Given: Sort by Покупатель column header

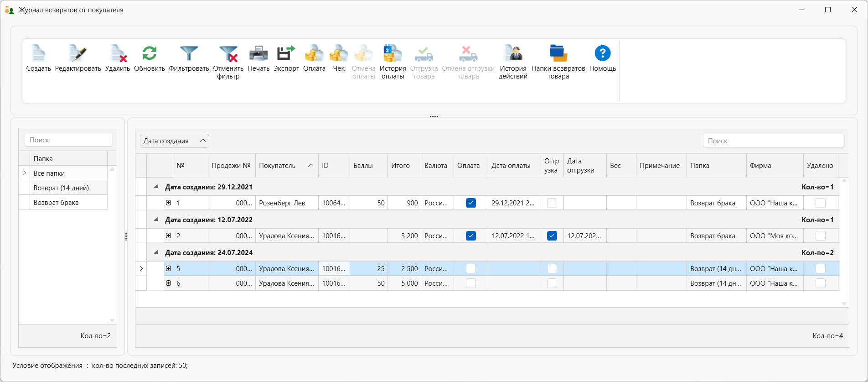Looking at the screenshot, I should [287, 166].
